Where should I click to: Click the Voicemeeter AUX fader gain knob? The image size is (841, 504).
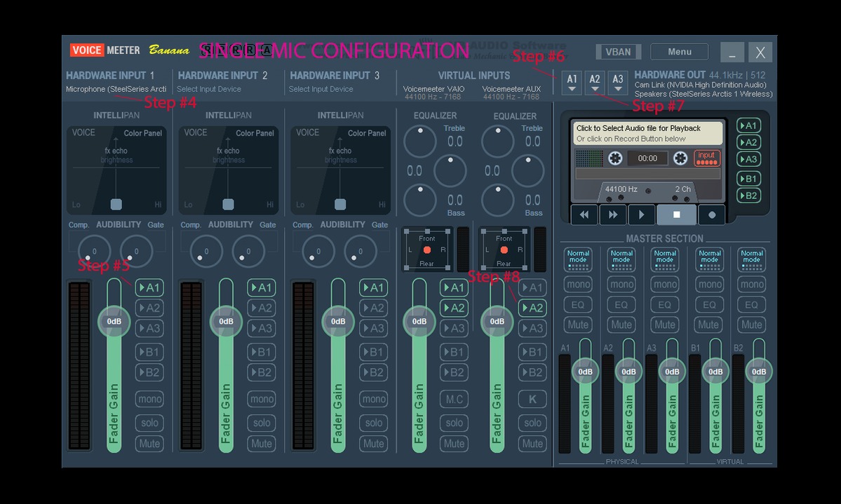coord(497,321)
